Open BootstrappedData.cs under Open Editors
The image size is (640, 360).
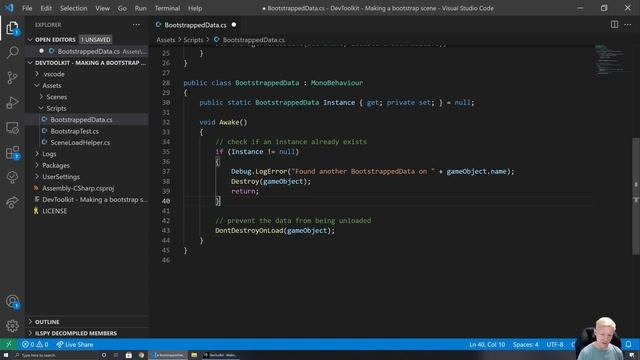coord(87,51)
